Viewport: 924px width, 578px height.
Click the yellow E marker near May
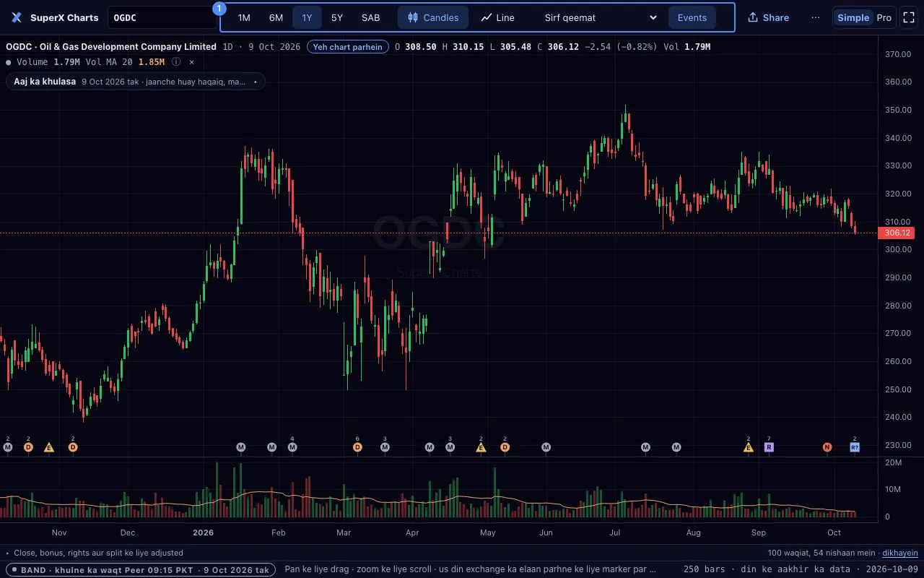click(481, 447)
